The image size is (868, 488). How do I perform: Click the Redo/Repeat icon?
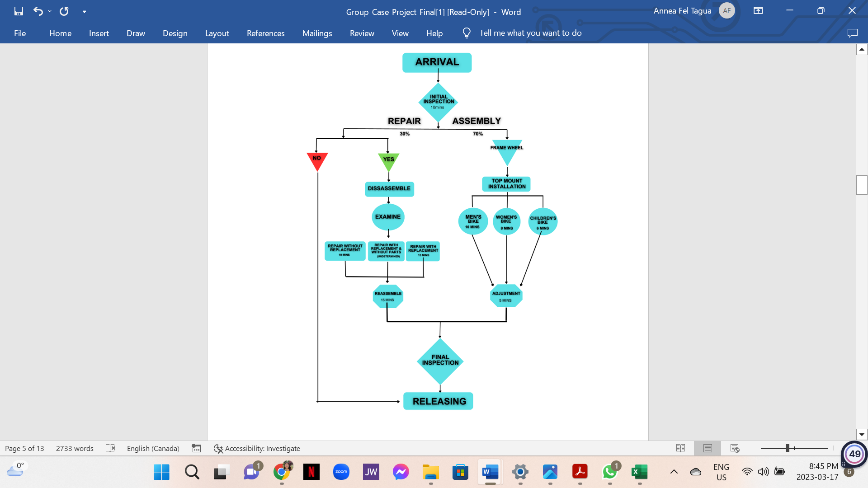[x=64, y=11]
